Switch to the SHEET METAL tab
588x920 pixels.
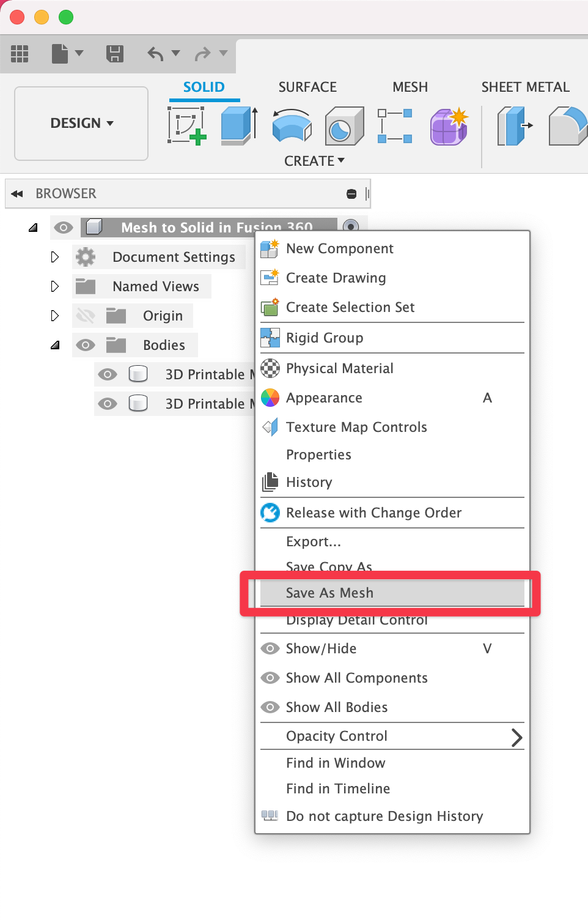click(x=526, y=87)
